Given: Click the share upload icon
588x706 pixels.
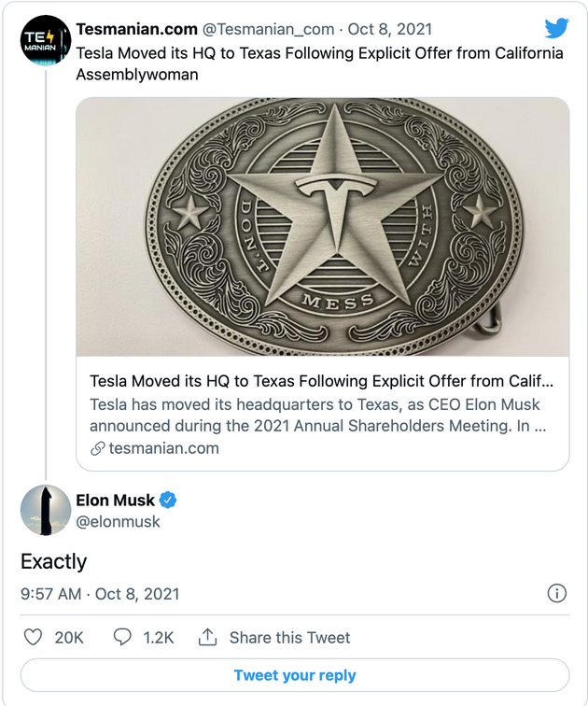Looking at the screenshot, I should pos(207,638).
